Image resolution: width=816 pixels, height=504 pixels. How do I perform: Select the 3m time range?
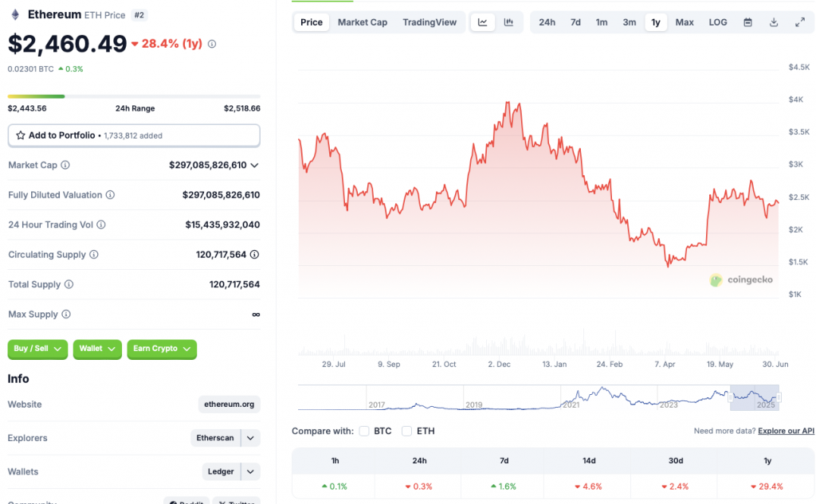coord(630,22)
